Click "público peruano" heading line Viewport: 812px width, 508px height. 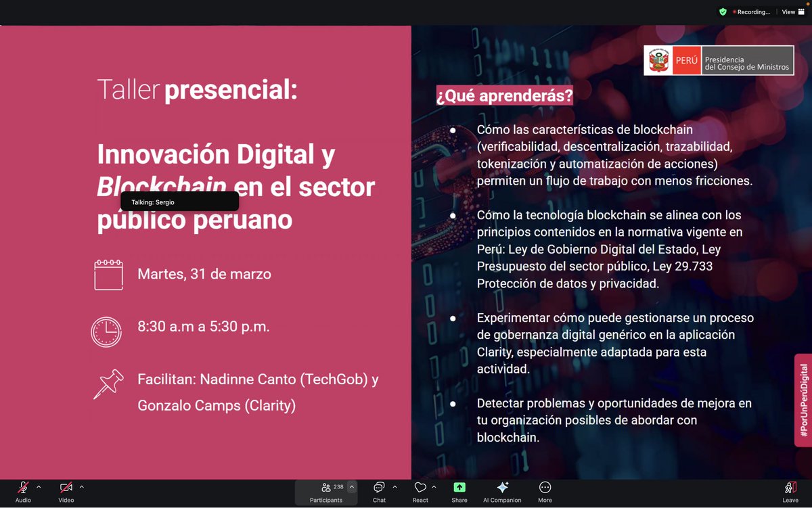(x=195, y=220)
